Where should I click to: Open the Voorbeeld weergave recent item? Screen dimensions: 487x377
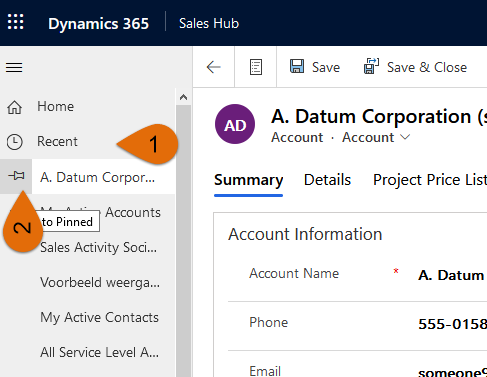(100, 283)
